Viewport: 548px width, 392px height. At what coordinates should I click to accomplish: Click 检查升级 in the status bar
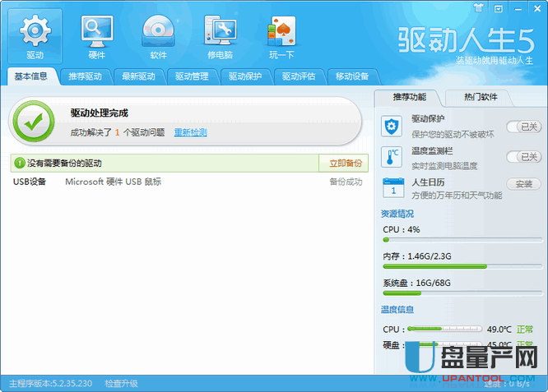pos(121,383)
